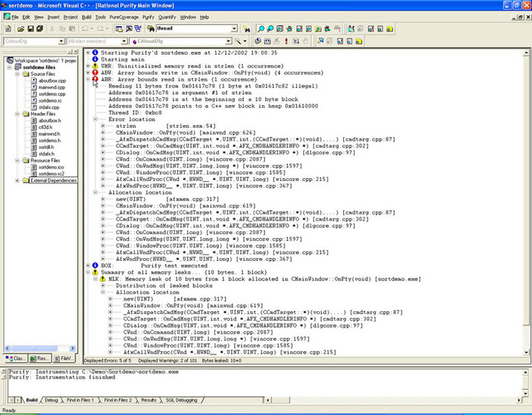
Task: Open the 'thread' search combo box dropdown
Action: tap(234, 29)
